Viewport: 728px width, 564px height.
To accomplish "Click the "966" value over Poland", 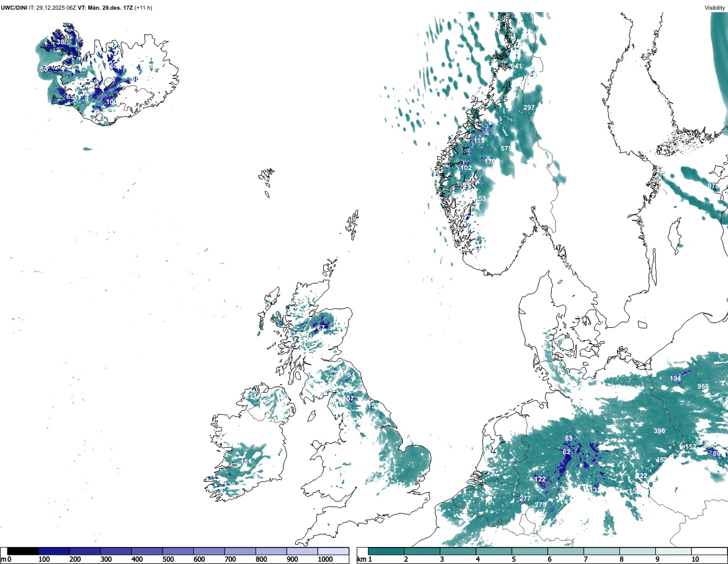I will 704,386.
